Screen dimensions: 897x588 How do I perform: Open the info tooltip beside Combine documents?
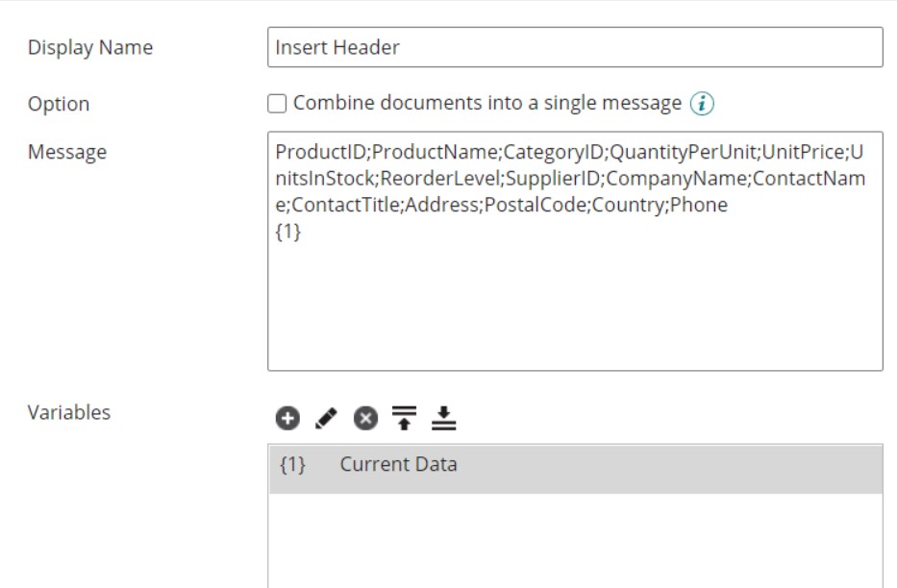(x=703, y=104)
